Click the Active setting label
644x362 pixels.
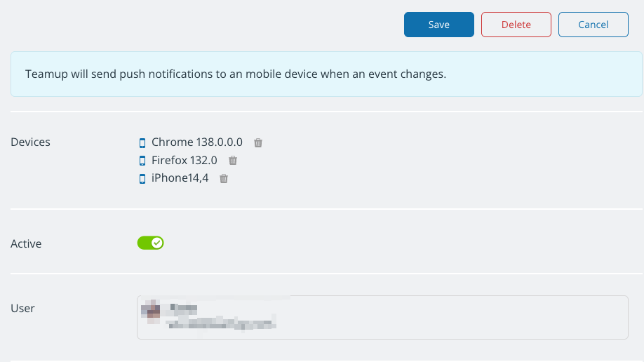pos(26,244)
